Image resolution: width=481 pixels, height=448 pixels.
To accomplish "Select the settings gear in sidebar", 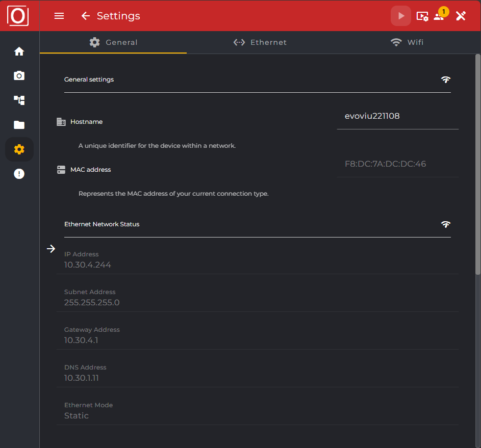I will click(19, 149).
